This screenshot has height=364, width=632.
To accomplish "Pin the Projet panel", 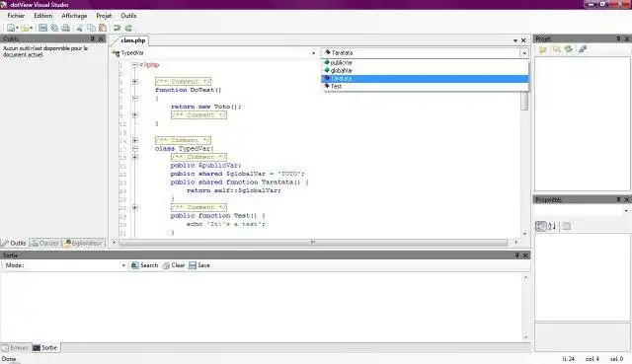I will pyautogui.click(x=618, y=38).
